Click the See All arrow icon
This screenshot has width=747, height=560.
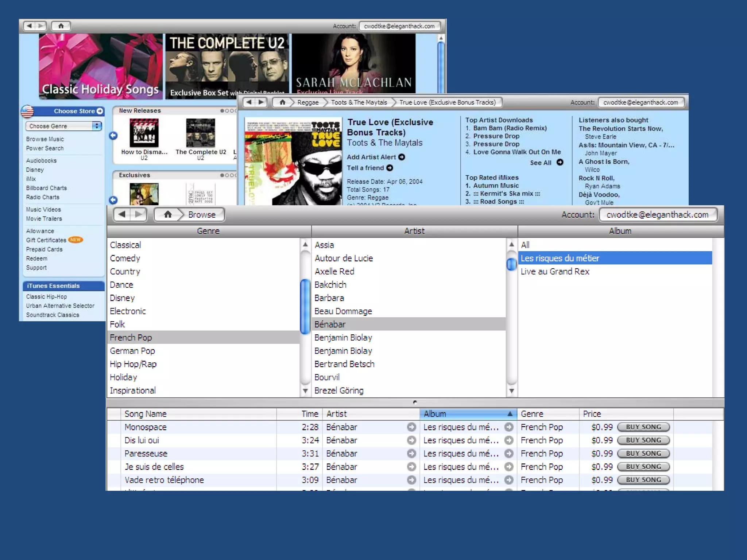pos(560,163)
